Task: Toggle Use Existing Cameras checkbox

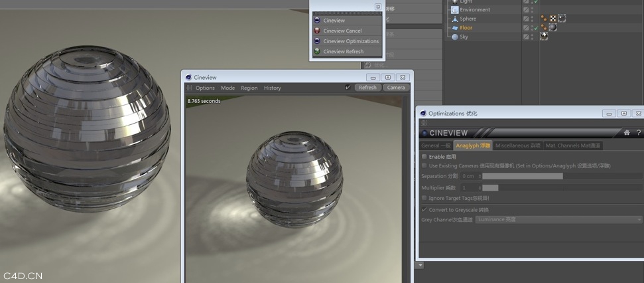Action: [x=424, y=166]
